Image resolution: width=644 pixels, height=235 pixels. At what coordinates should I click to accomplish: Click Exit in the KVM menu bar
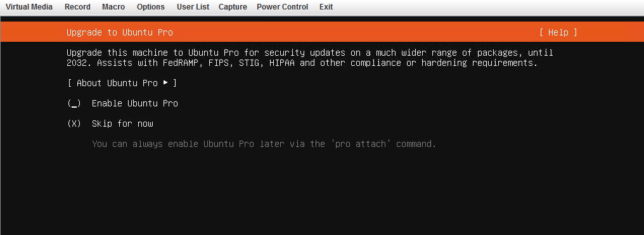326,7
